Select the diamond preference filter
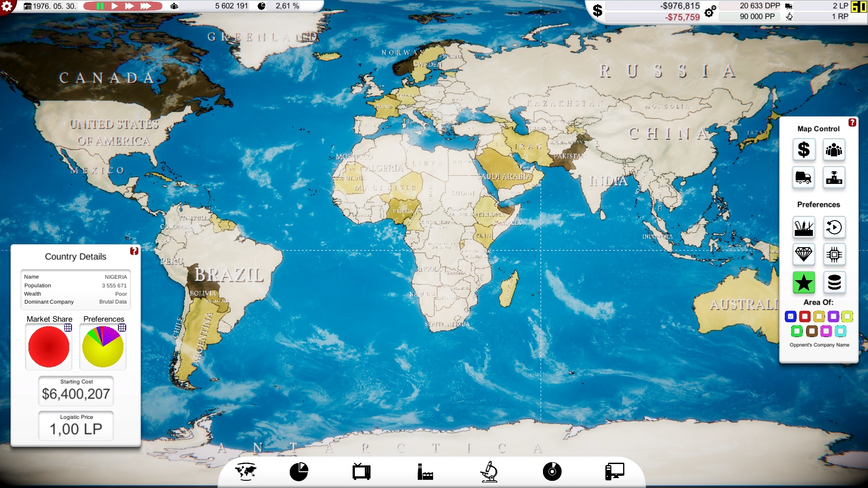Screen dimensions: 868x488 click(x=804, y=254)
